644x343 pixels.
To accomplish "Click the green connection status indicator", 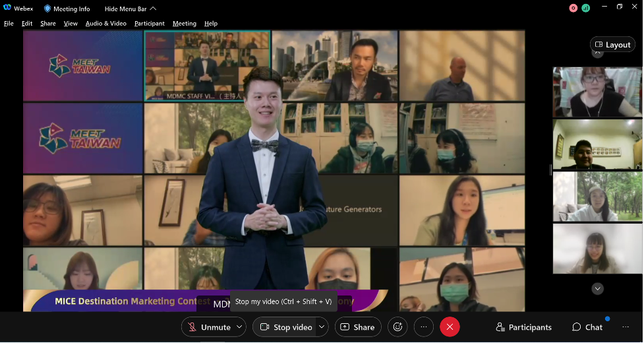I will pos(585,8).
